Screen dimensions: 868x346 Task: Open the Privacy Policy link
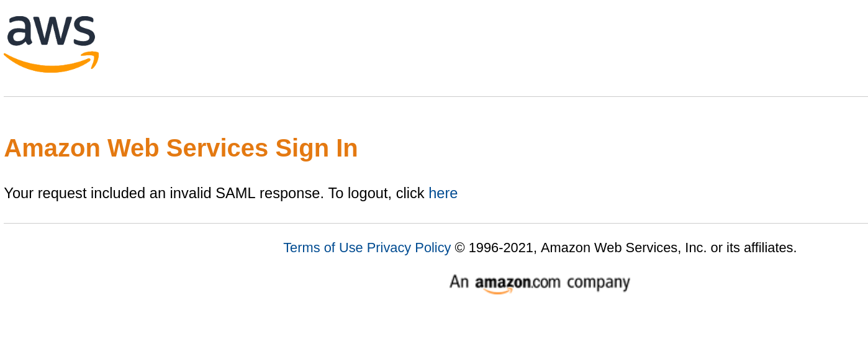409,248
